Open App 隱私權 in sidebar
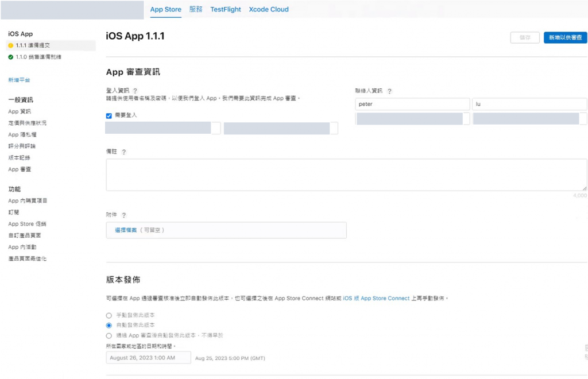This screenshot has height=379, width=588. (x=22, y=134)
